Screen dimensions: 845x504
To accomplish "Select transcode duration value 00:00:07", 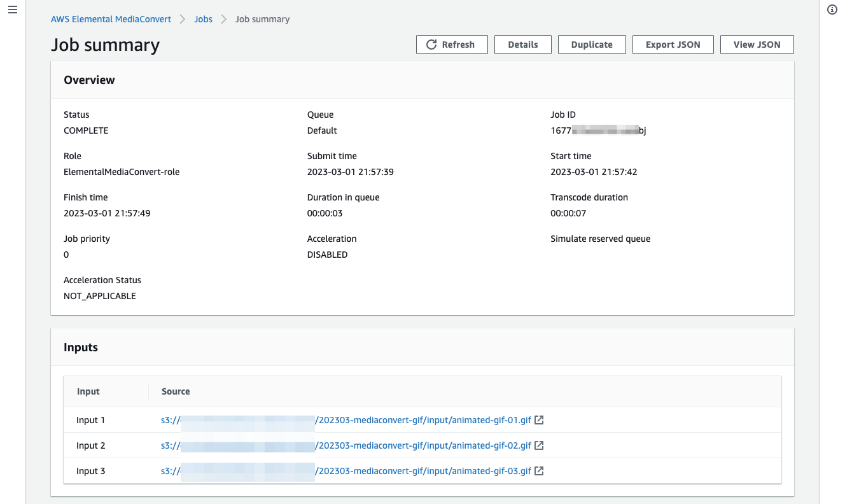I will 568,213.
